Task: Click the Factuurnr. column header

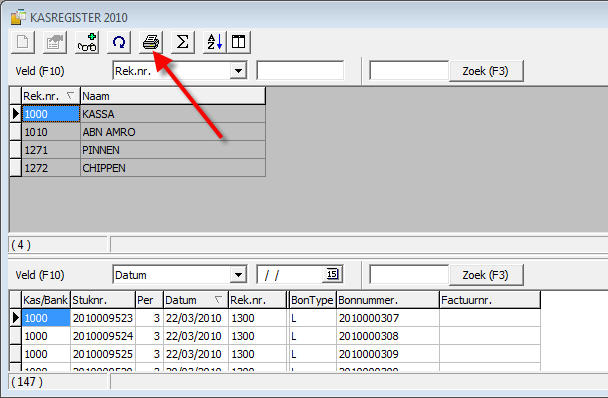Action: point(490,300)
